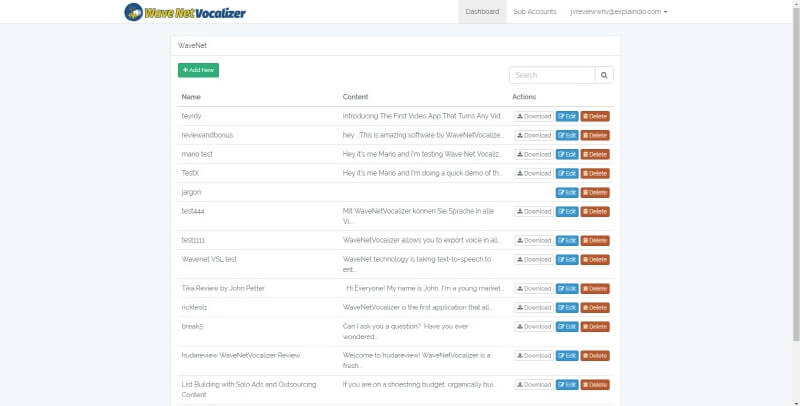This screenshot has width=800, height=406.
Task: Download the teyrdy entry
Action: pyautogui.click(x=534, y=116)
